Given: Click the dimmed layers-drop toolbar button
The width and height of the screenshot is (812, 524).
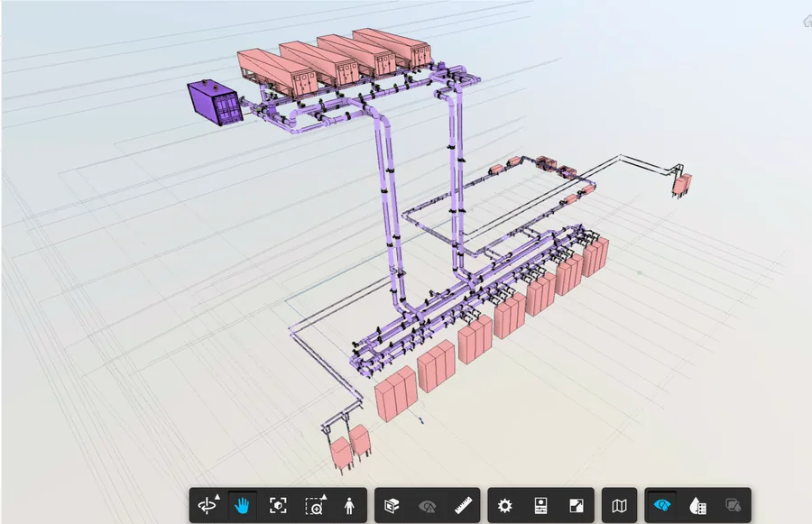Looking at the screenshot, I should 734,505.
